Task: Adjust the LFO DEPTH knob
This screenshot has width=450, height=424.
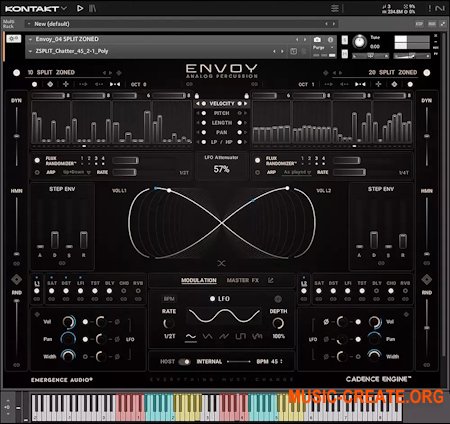Action: click(278, 323)
